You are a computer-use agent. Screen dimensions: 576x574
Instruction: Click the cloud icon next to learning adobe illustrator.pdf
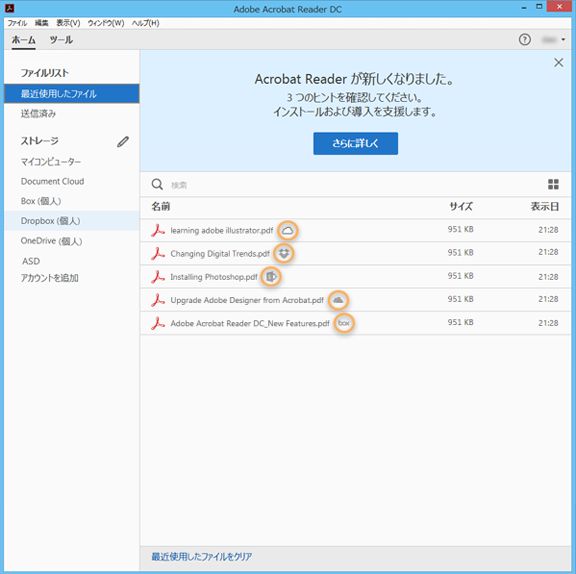[288, 231]
